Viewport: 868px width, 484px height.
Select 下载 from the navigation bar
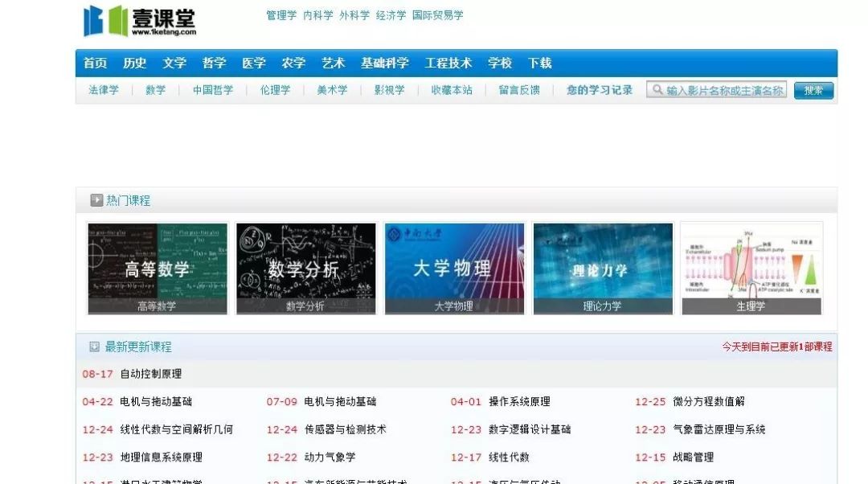tap(540, 63)
